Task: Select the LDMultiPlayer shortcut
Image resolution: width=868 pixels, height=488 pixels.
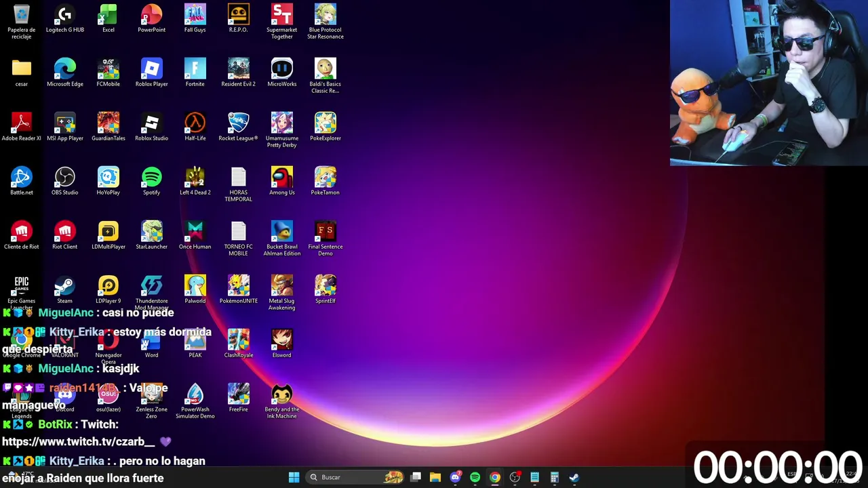Action: (108, 236)
